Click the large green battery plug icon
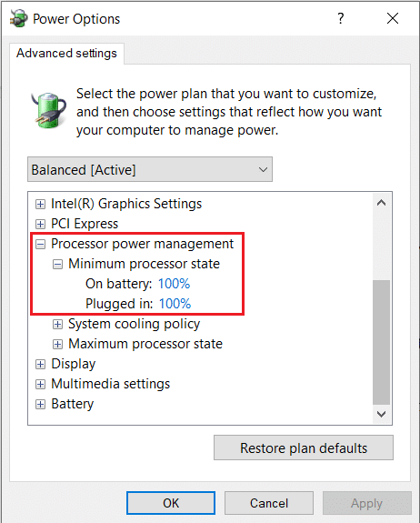The width and height of the screenshot is (420, 523). pyautogui.click(x=49, y=110)
